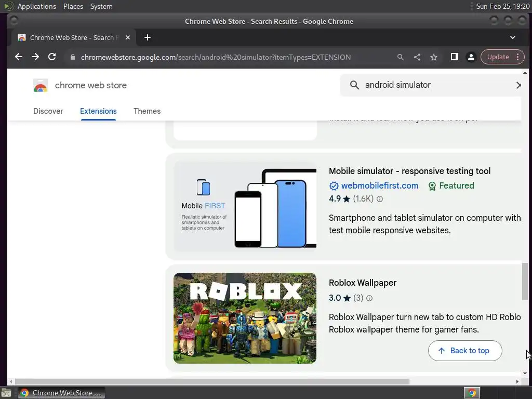Clear the android simulator search text

(x=518, y=85)
